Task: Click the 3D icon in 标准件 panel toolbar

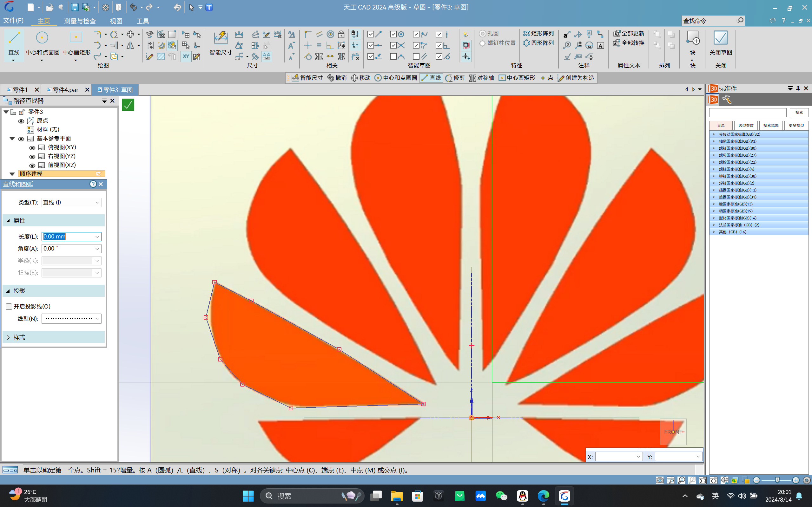Action: click(x=713, y=100)
